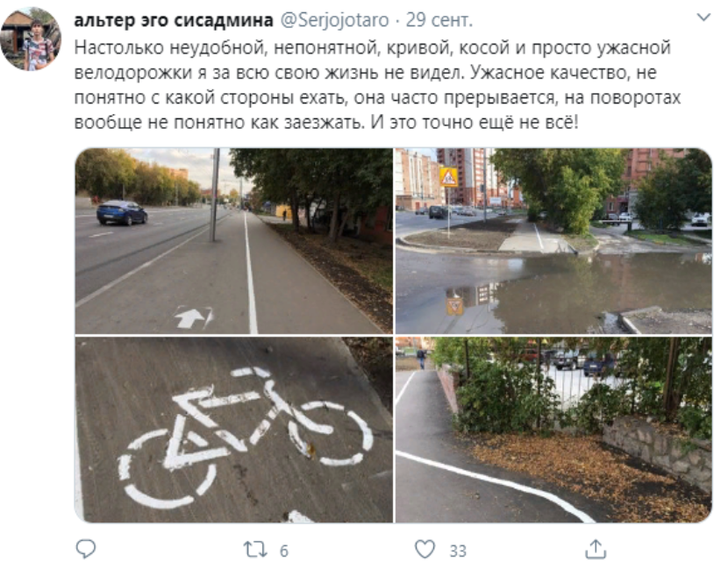Click the blue car in first photo
This screenshot has height=562, width=728.
click(x=122, y=213)
